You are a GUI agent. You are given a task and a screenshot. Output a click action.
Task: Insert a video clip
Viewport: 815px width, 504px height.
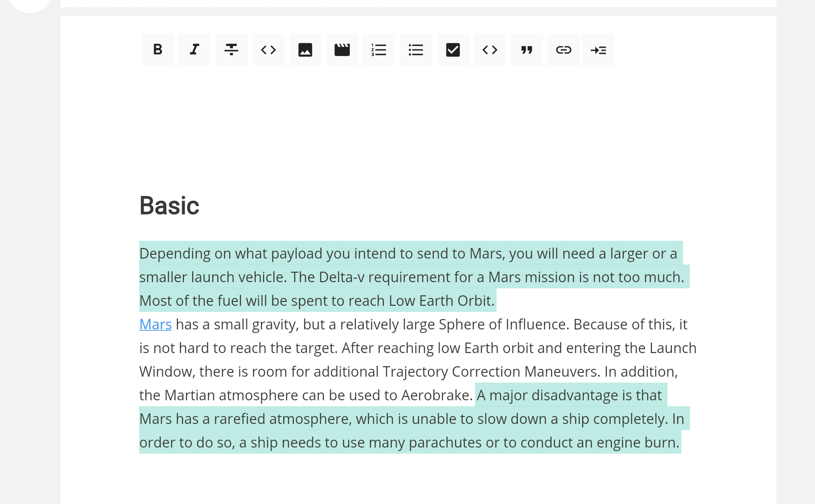pos(342,50)
